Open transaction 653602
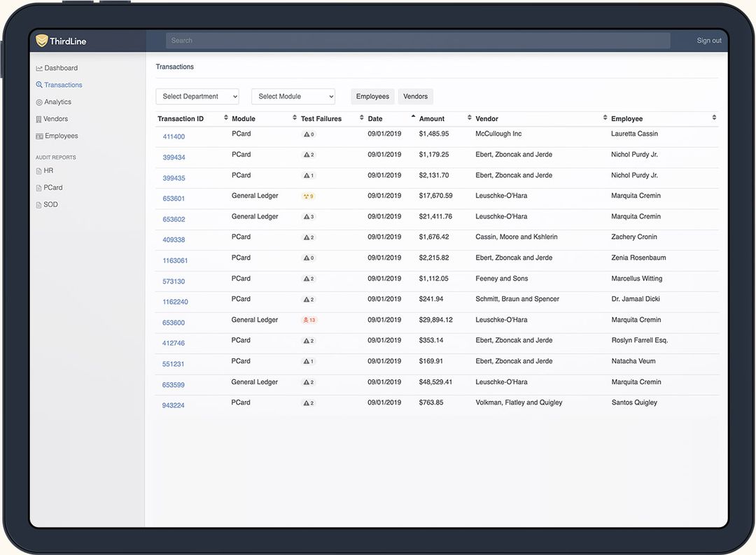756x555 pixels. pyautogui.click(x=174, y=219)
